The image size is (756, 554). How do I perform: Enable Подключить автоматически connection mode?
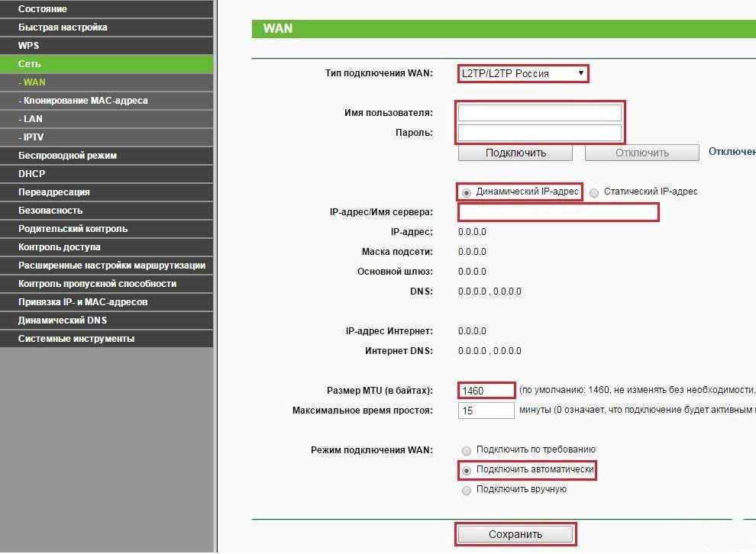click(x=467, y=471)
